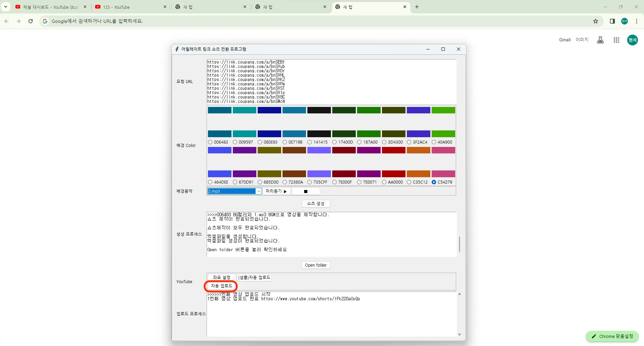Open Search Labs flask icon
The height and width of the screenshot is (346, 644).
pos(600,40)
